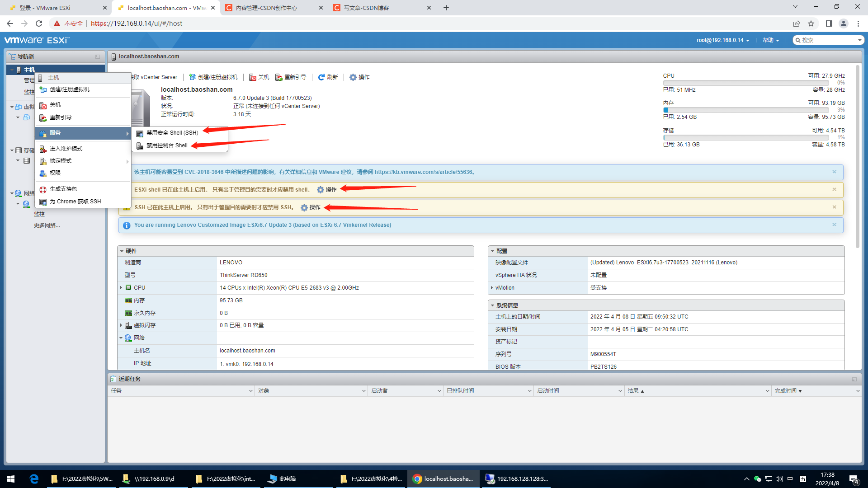Select 禁用控制台 Shell submenu item
868x488 pixels.
(x=166, y=145)
